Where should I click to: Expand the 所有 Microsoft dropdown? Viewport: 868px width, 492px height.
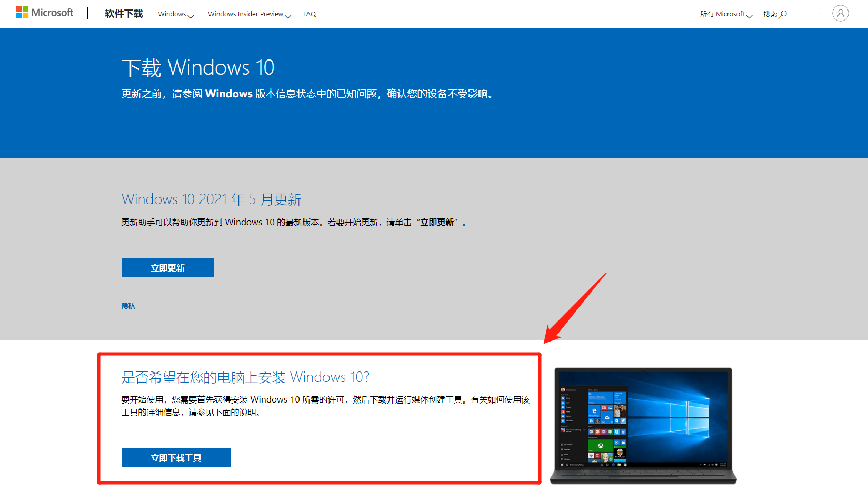point(726,14)
